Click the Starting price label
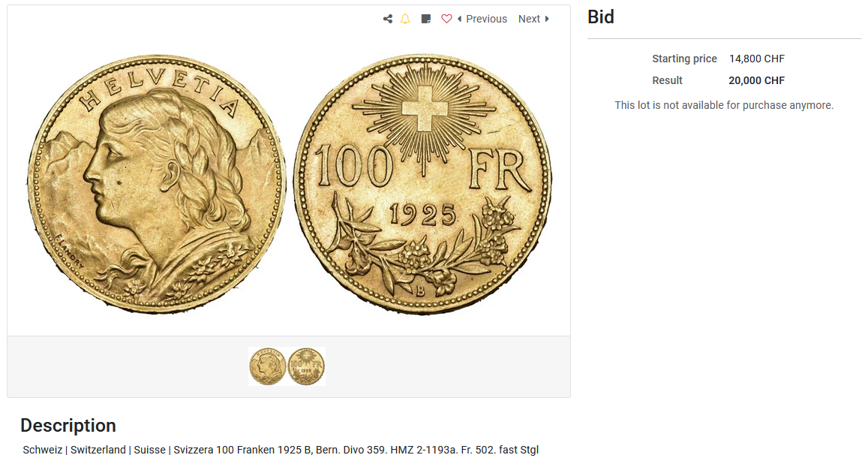Viewport: 868px width, 461px height. click(684, 59)
